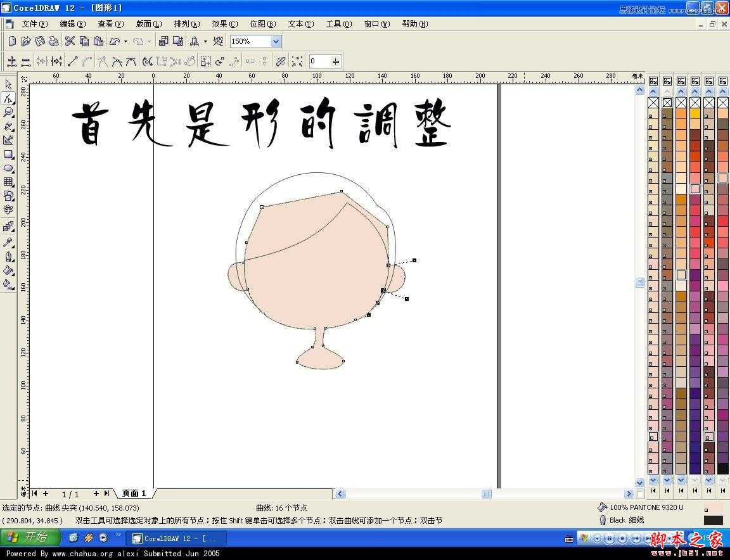Open the 帮助(H) menu
Screen dimensions: 730x560
point(415,23)
